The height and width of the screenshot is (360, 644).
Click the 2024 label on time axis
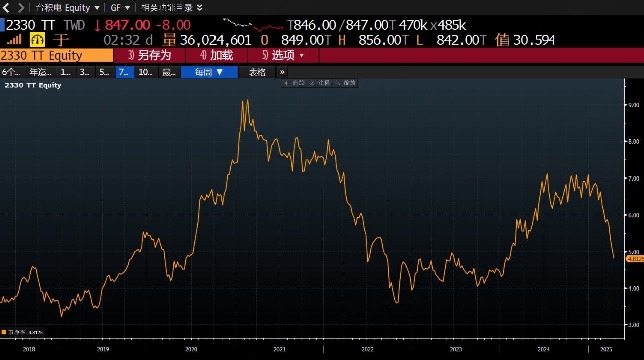click(543, 349)
